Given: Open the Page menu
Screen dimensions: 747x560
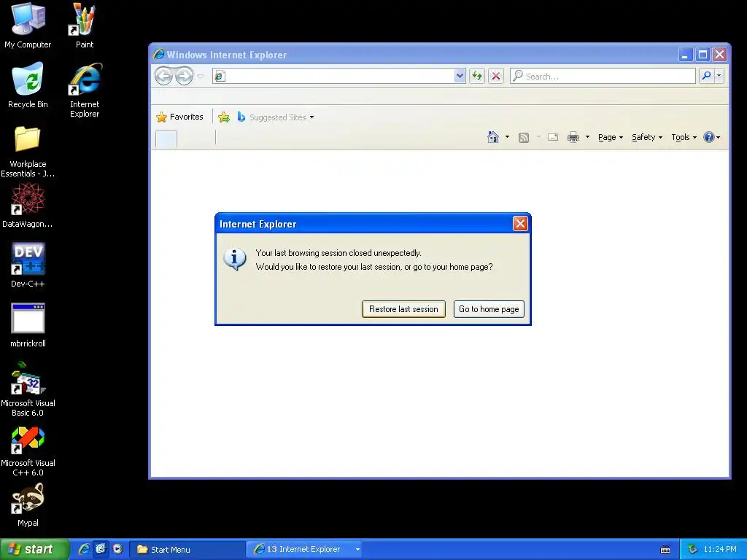Looking at the screenshot, I should tap(611, 137).
